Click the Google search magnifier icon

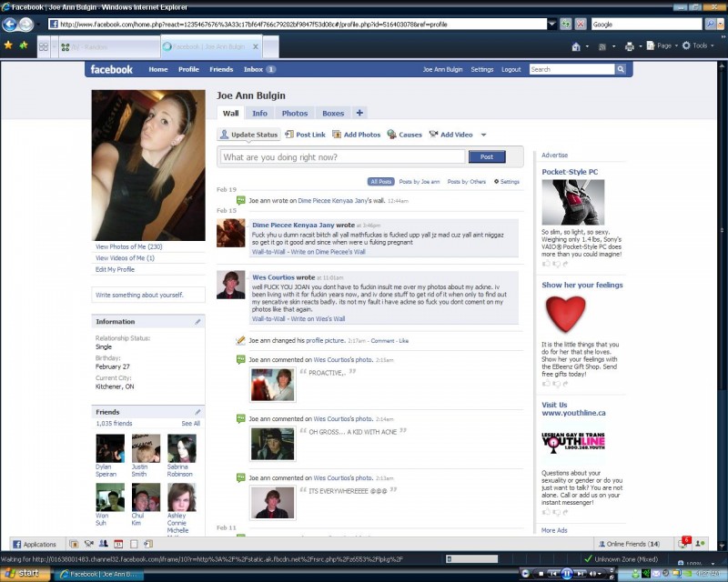(x=710, y=25)
